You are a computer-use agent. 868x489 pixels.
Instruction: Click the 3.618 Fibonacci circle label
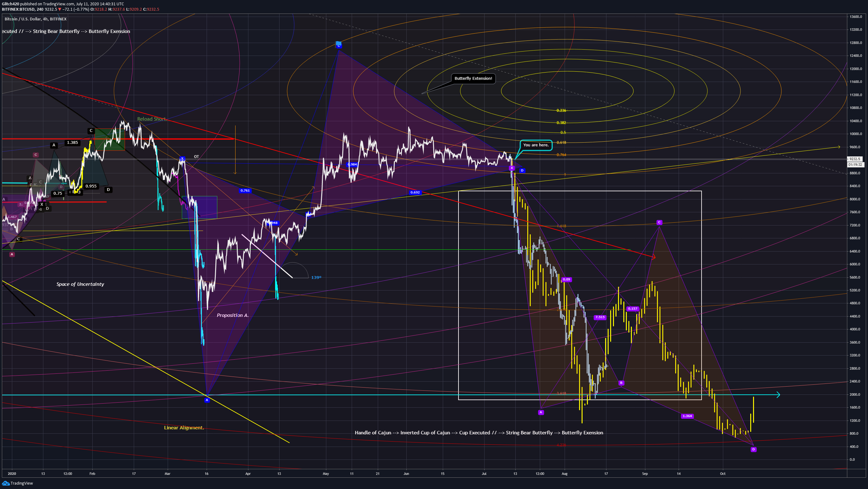[x=561, y=394]
